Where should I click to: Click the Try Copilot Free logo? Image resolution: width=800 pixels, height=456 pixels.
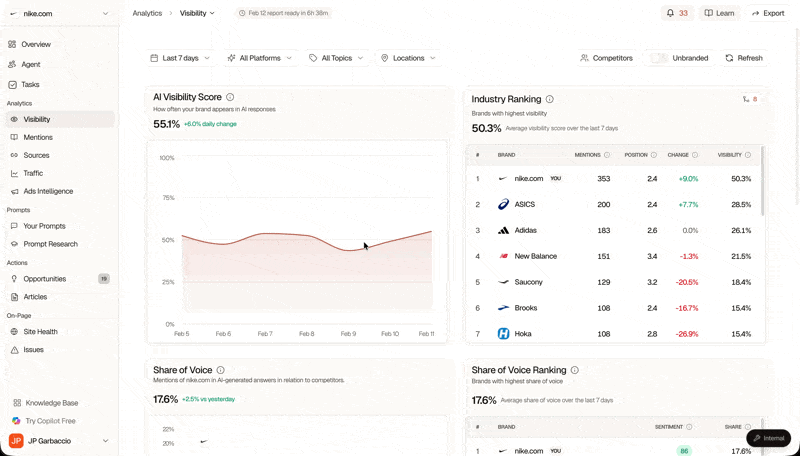[x=16, y=421]
